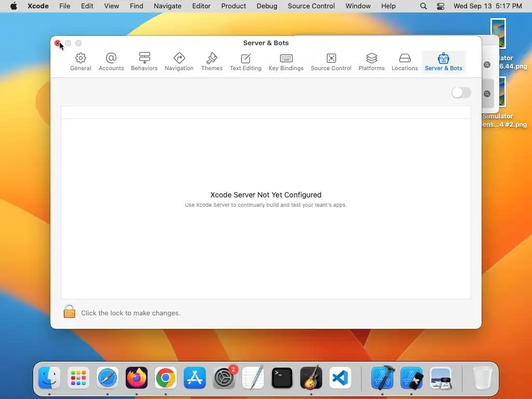Open the Debug menu
The width and height of the screenshot is (532, 399).
(267, 6)
